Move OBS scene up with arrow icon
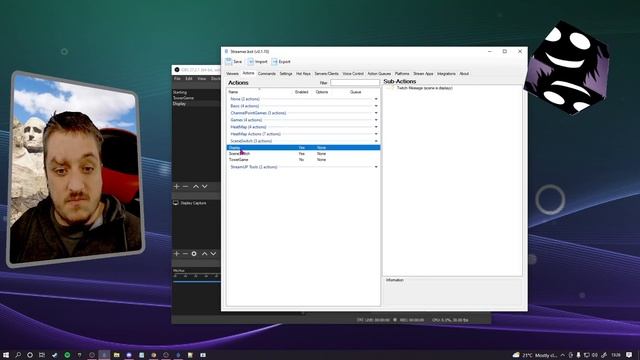This screenshot has height=360, width=640. tap(196, 187)
